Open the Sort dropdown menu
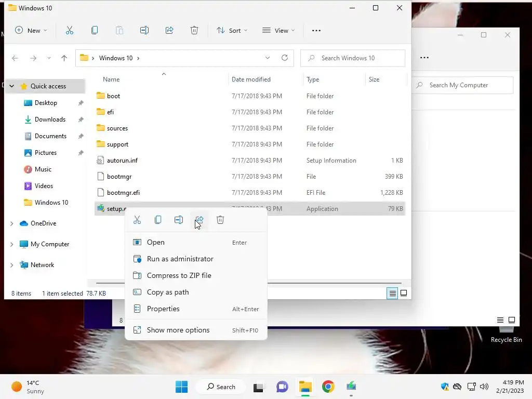 (x=232, y=31)
